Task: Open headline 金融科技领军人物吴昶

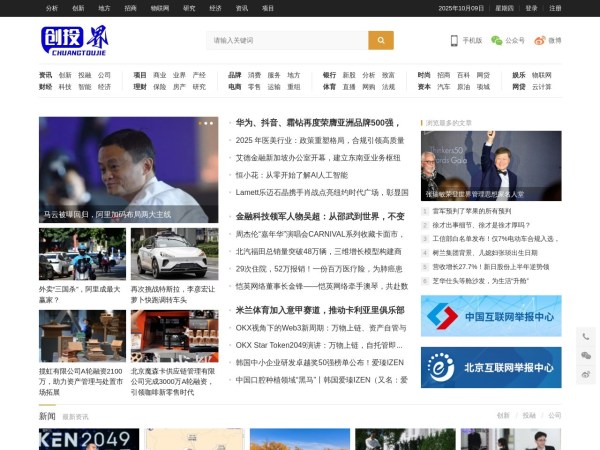Action: click(320, 216)
